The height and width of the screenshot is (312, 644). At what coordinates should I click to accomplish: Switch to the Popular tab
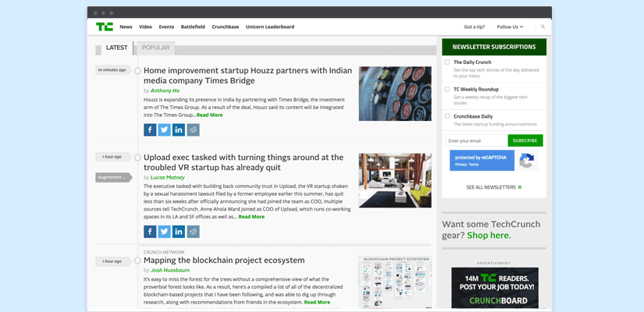click(x=155, y=48)
